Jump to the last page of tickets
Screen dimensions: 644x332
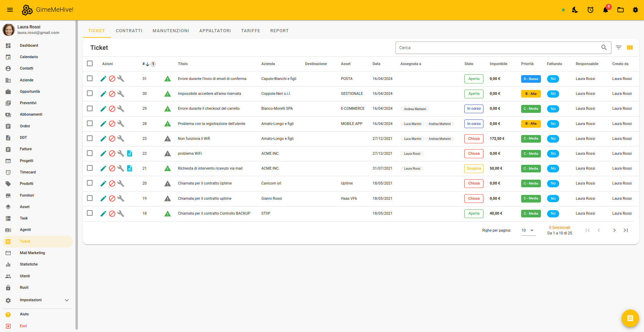pyautogui.click(x=626, y=230)
